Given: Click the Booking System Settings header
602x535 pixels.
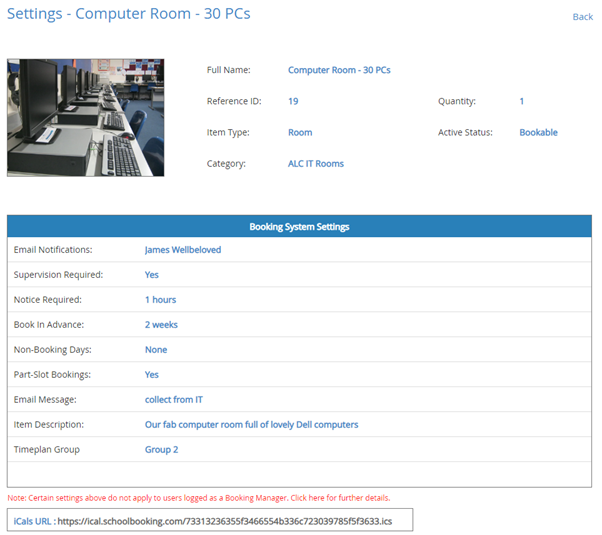Looking at the screenshot, I should pyautogui.click(x=299, y=227).
